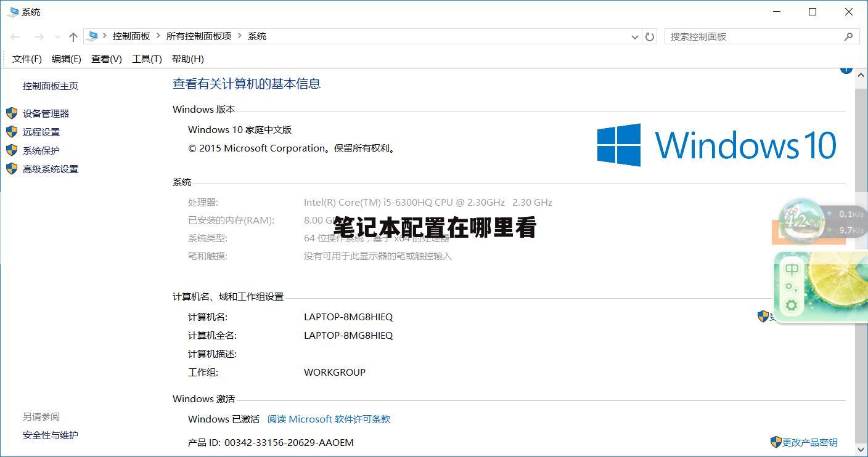
Task: Open address bar history dropdown
Action: pos(635,37)
